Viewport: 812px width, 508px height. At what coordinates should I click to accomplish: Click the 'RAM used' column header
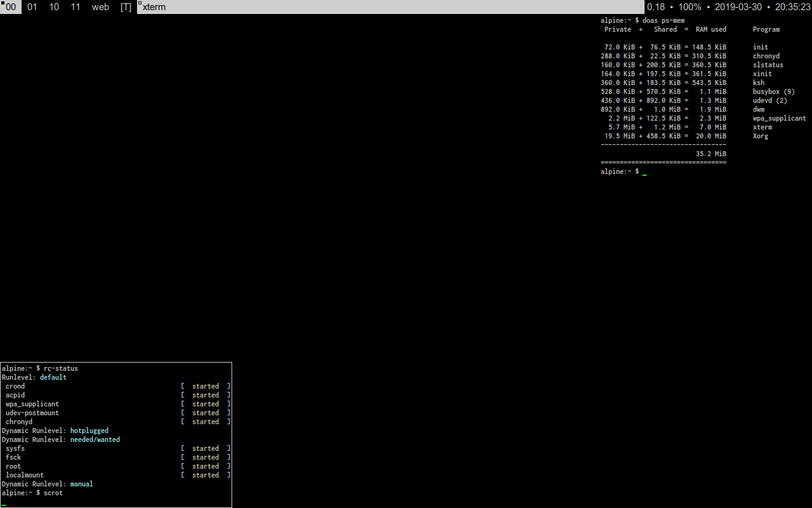click(711, 29)
